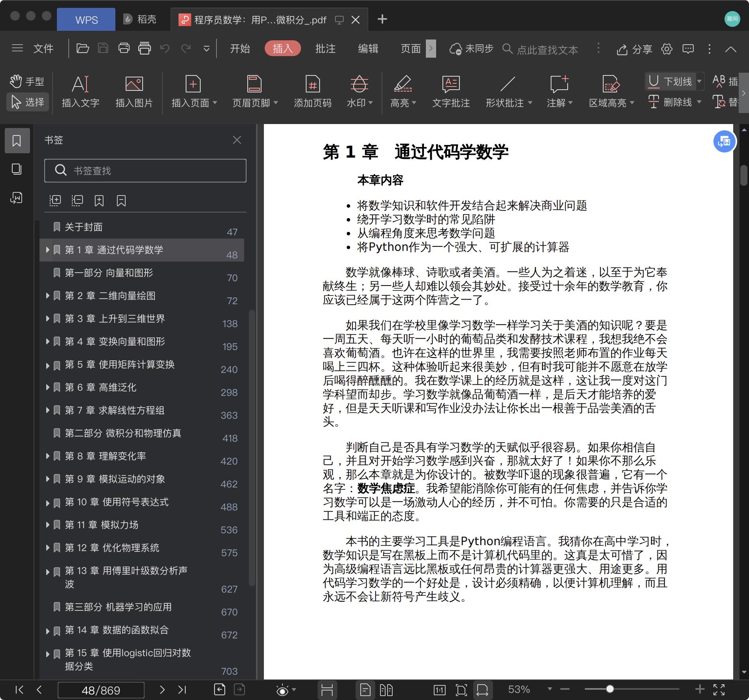Click the print icon in toolbar
This screenshot has height=700, width=749.
(x=124, y=49)
